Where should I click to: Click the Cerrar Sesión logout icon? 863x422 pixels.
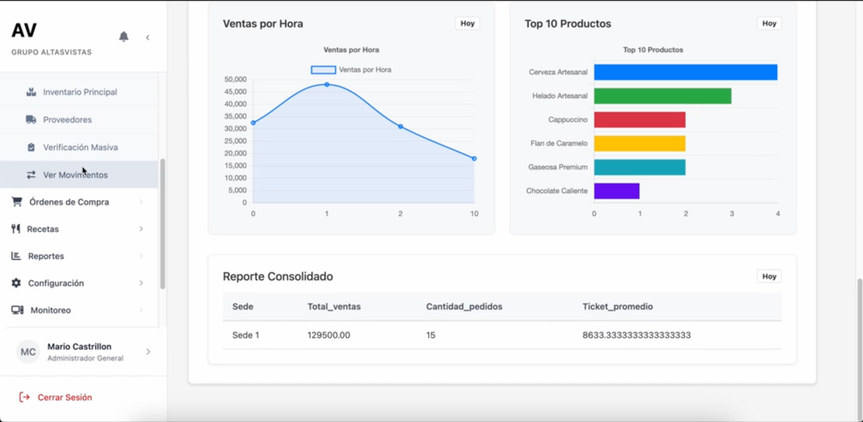(25, 397)
